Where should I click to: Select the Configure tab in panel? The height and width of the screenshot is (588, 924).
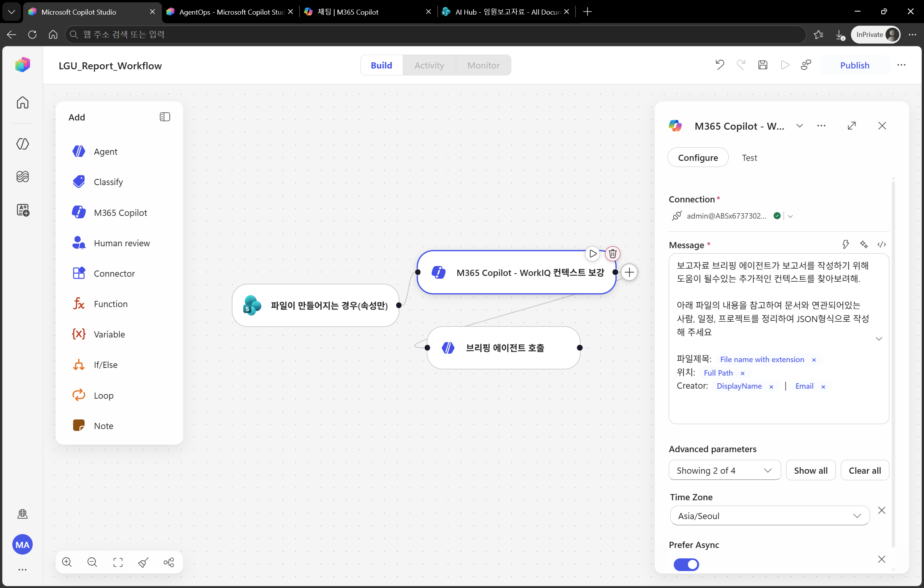pyautogui.click(x=698, y=157)
